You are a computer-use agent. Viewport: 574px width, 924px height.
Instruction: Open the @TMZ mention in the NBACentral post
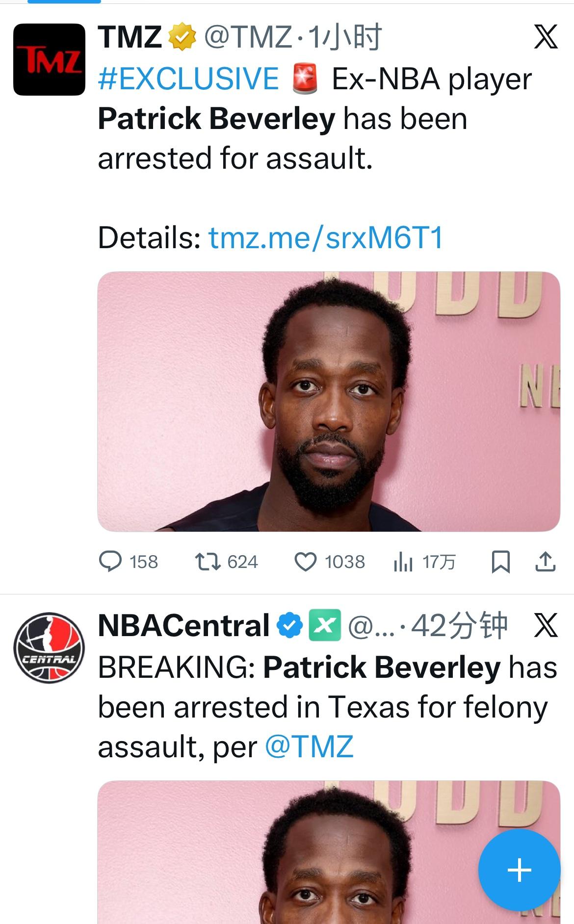[x=309, y=747]
